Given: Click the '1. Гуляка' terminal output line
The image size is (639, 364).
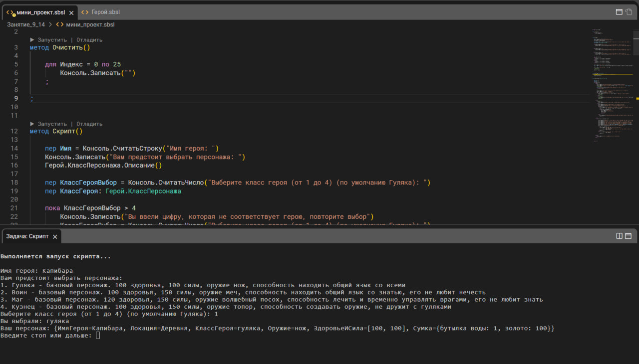Looking at the screenshot, I should click(x=203, y=285).
